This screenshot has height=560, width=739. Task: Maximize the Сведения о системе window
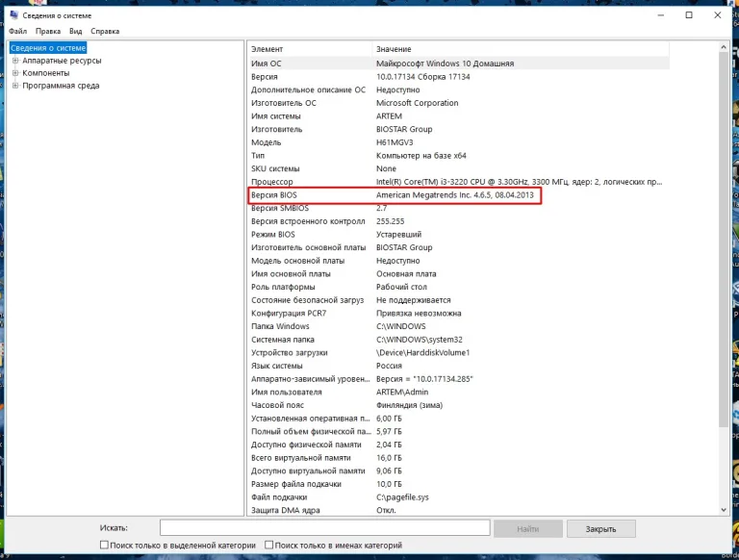[x=689, y=15]
